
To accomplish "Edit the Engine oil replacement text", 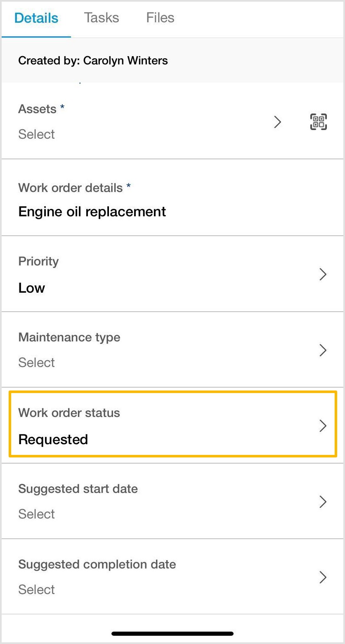I will 92,211.
